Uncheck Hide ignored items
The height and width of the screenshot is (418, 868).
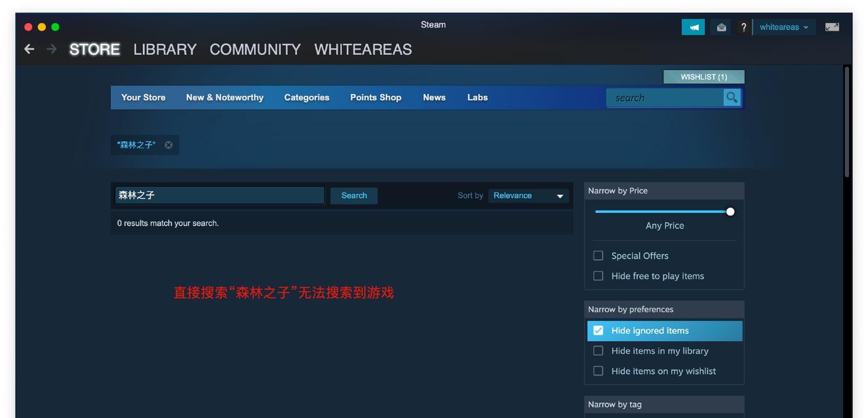coord(598,330)
